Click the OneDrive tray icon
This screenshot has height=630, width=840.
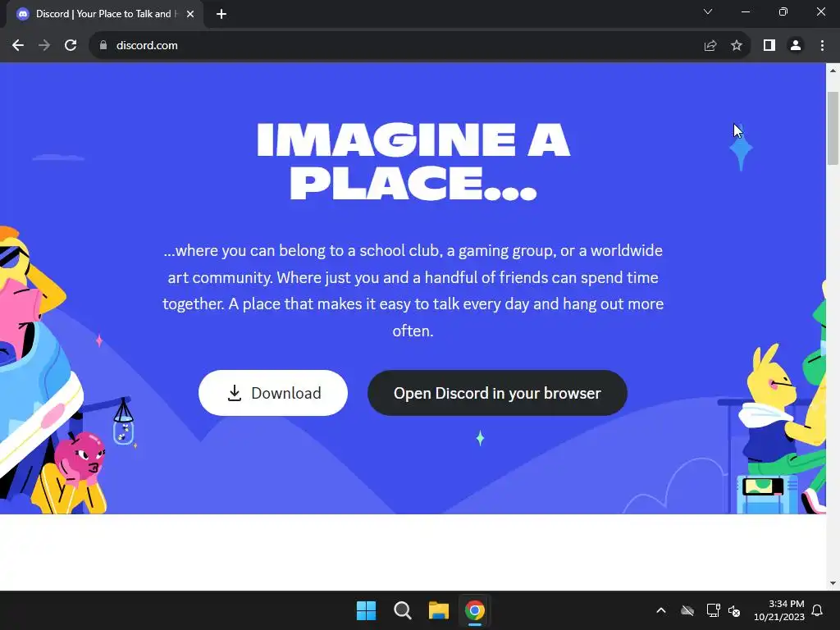pos(687,610)
